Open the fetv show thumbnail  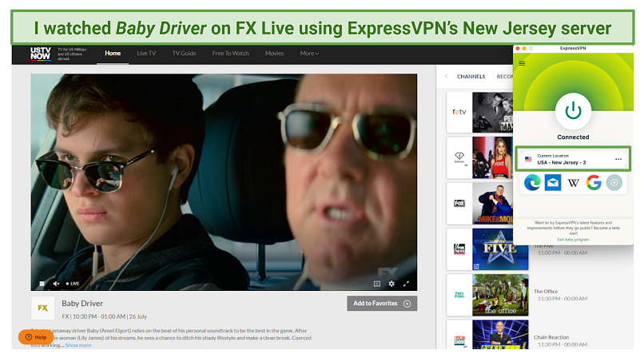(492, 112)
